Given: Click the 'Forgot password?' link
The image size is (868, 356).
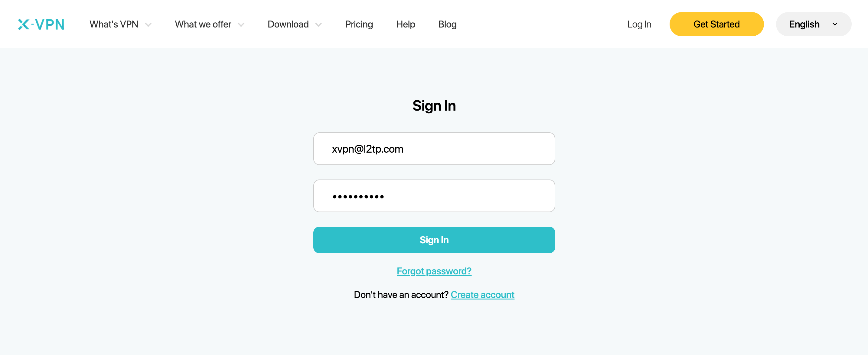Looking at the screenshot, I should pyautogui.click(x=434, y=271).
